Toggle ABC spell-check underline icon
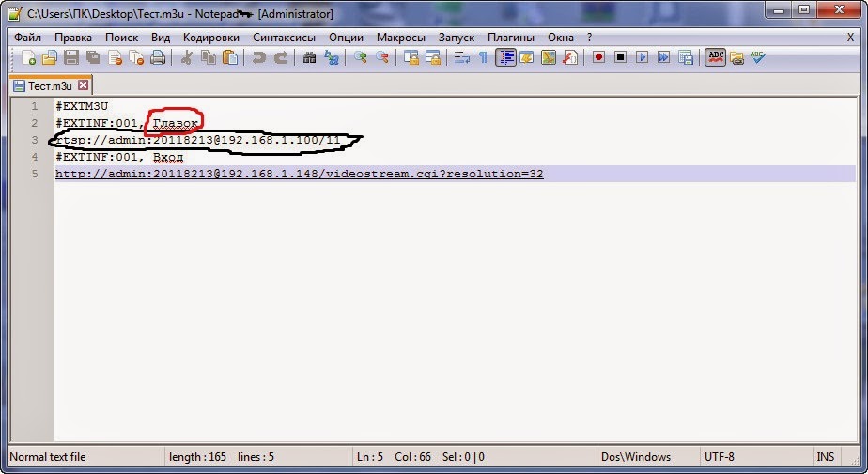Screen dimensions: 868x474 coord(715,57)
